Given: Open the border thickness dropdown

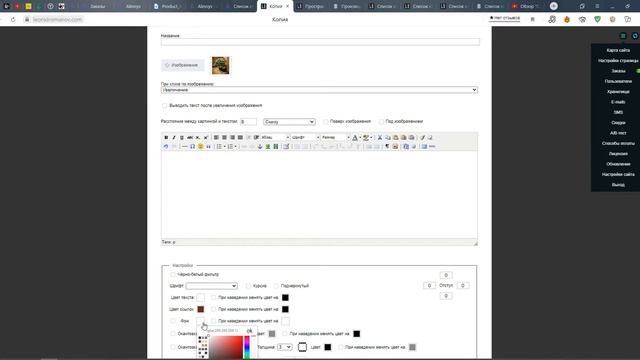Looking at the screenshot, I should pos(284,347).
